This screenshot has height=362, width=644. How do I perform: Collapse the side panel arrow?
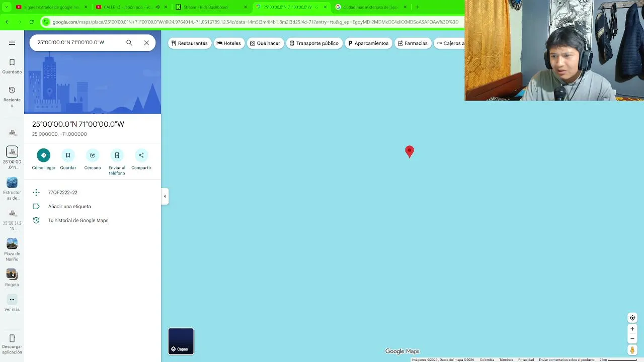(165, 197)
